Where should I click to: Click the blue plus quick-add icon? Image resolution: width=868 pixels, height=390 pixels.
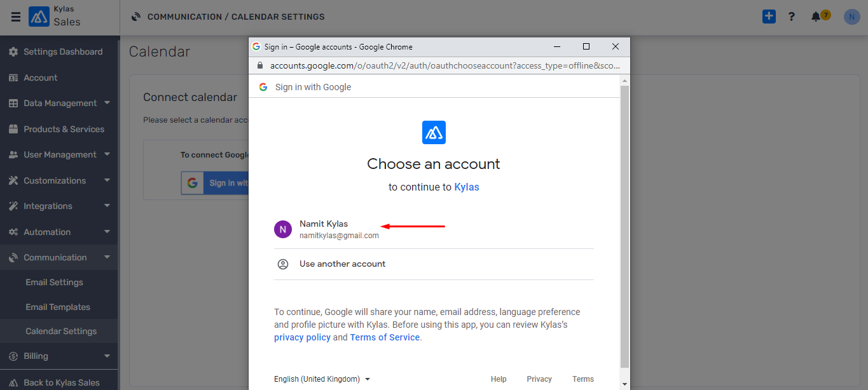click(769, 17)
